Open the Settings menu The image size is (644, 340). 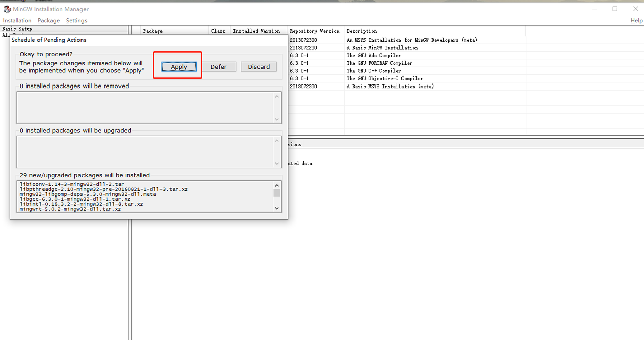point(76,20)
